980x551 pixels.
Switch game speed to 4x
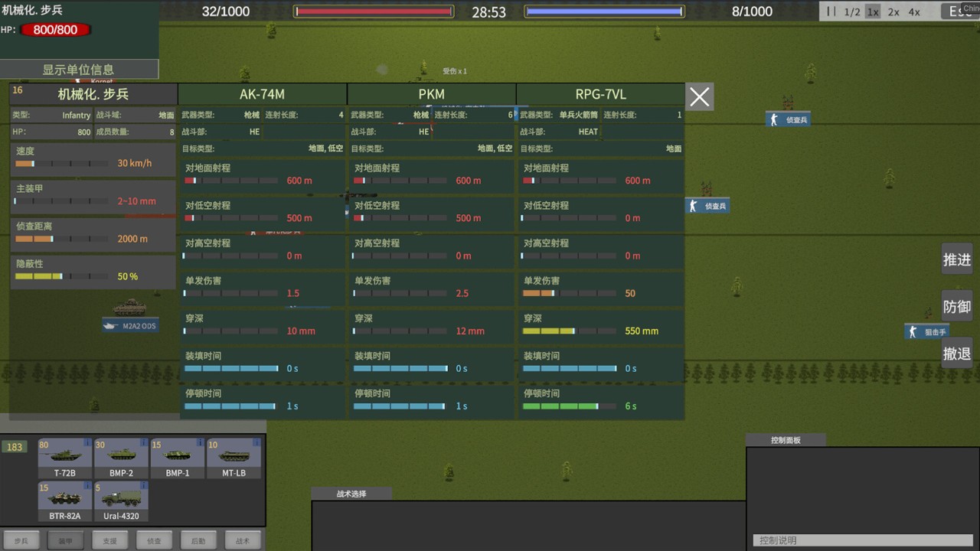tap(914, 11)
